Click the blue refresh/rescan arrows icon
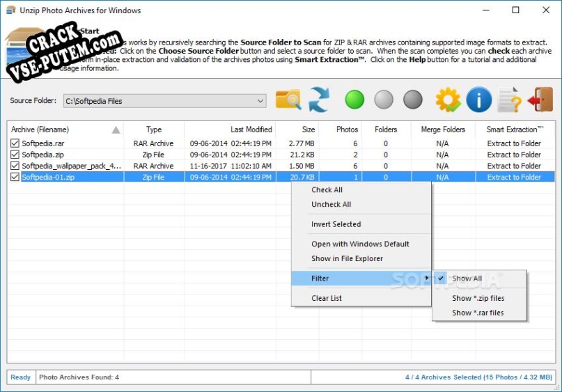 click(319, 100)
